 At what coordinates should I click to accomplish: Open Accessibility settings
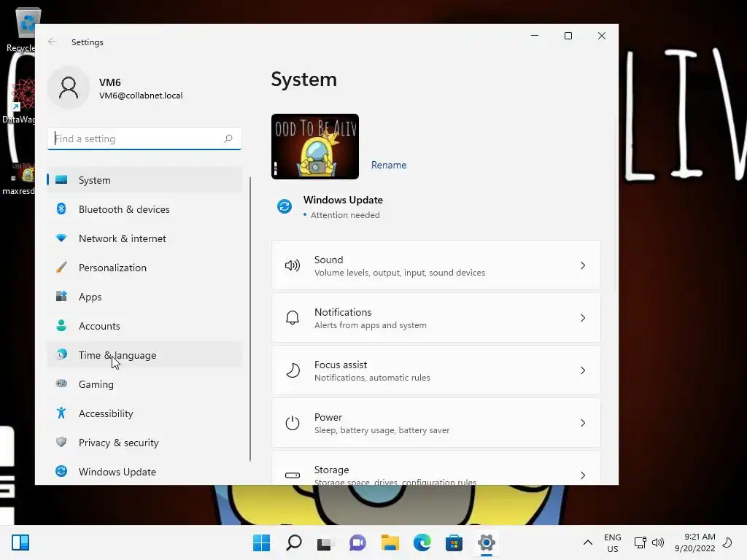(x=144, y=413)
